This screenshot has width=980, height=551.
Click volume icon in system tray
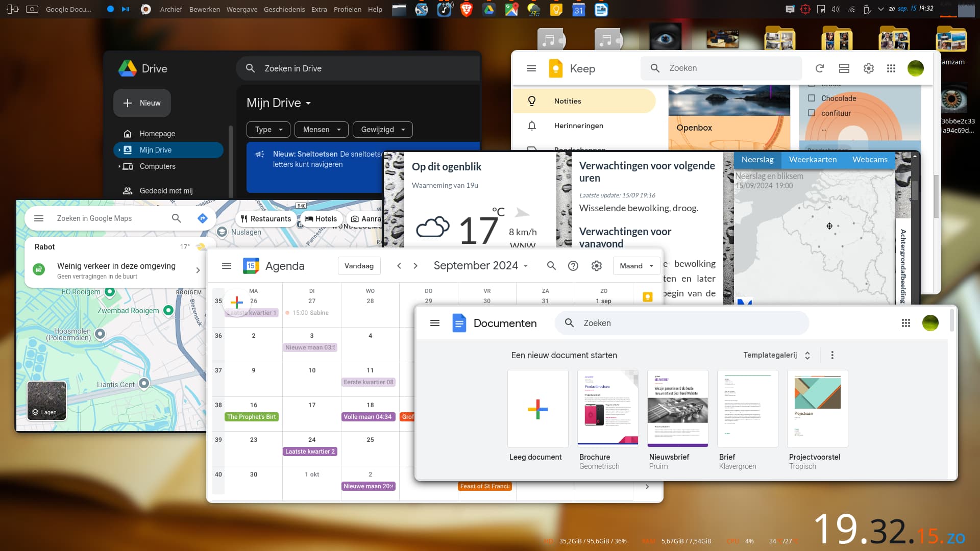point(836,9)
